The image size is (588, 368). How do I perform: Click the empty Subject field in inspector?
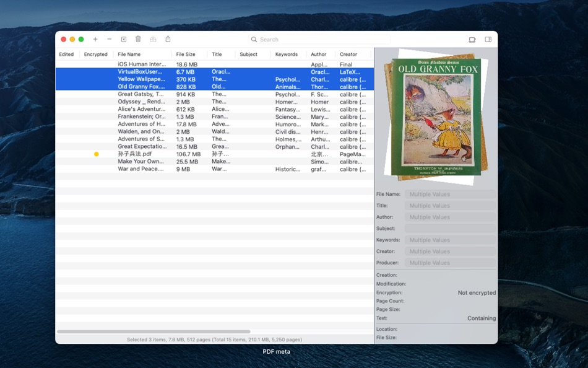pyautogui.click(x=450, y=229)
